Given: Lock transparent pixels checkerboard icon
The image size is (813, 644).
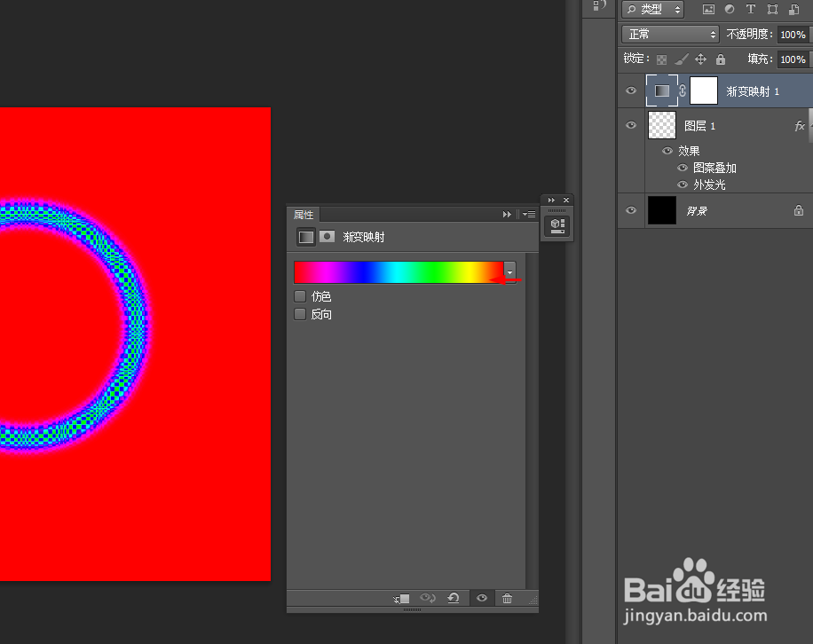Looking at the screenshot, I should [x=661, y=59].
